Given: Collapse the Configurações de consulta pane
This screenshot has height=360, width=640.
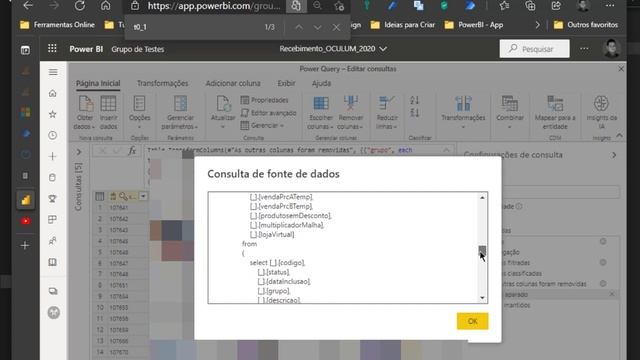Looking at the screenshot, I should click(614, 155).
